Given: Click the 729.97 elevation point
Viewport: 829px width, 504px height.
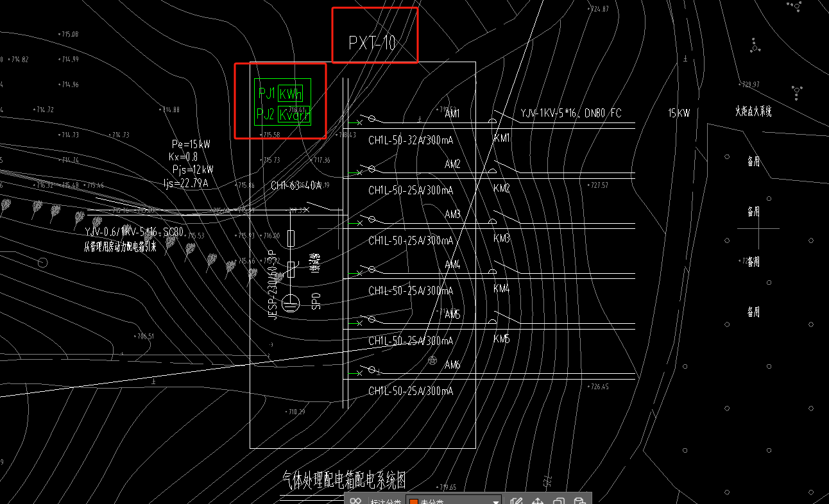Looking at the screenshot, I should [749, 84].
